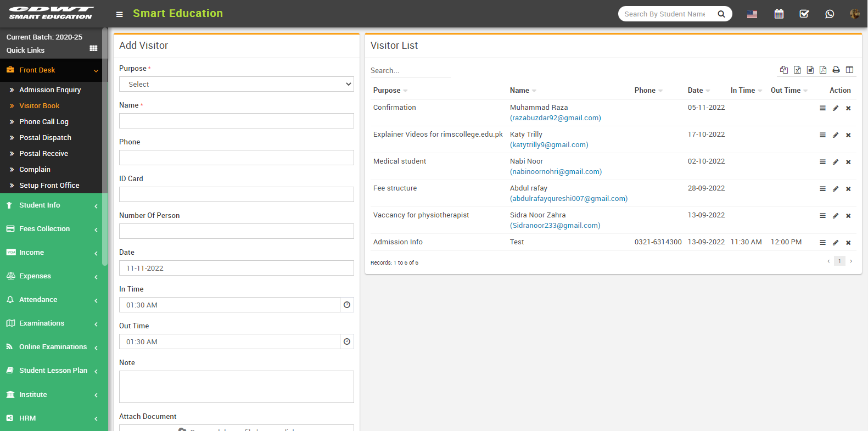Focus the ID Card input field
The image size is (868, 431).
[x=237, y=194]
